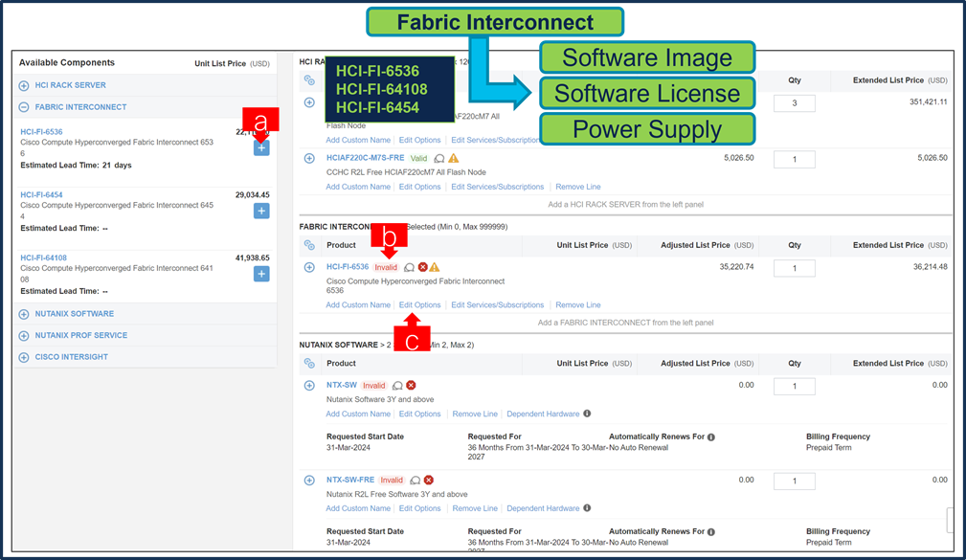Image resolution: width=966 pixels, height=560 pixels.
Task: Open the NTX-SW product link
Action: (x=341, y=385)
